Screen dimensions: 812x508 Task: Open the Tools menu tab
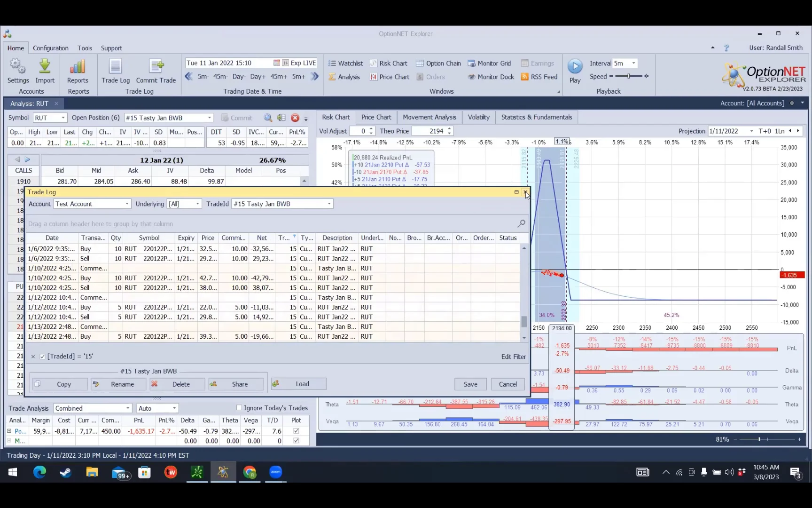(85, 48)
